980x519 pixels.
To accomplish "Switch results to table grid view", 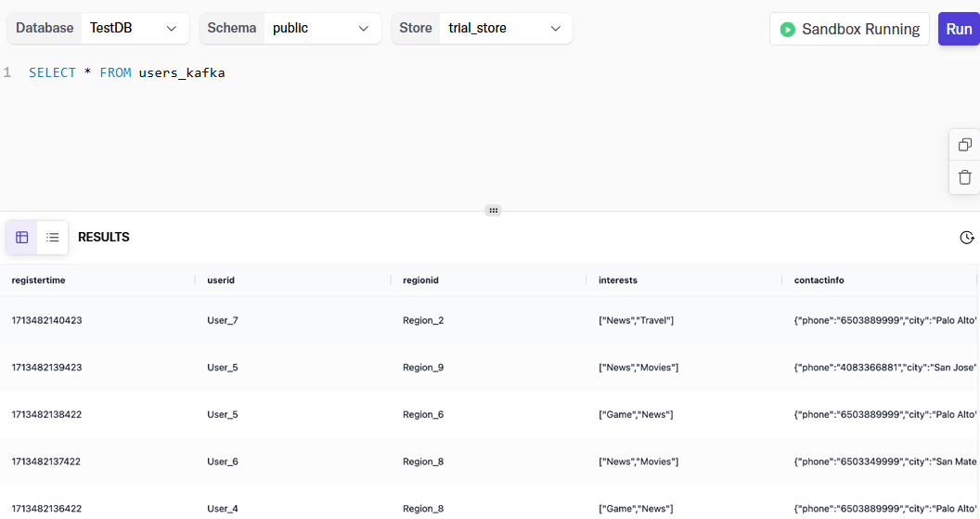I will pyautogui.click(x=22, y=238).
